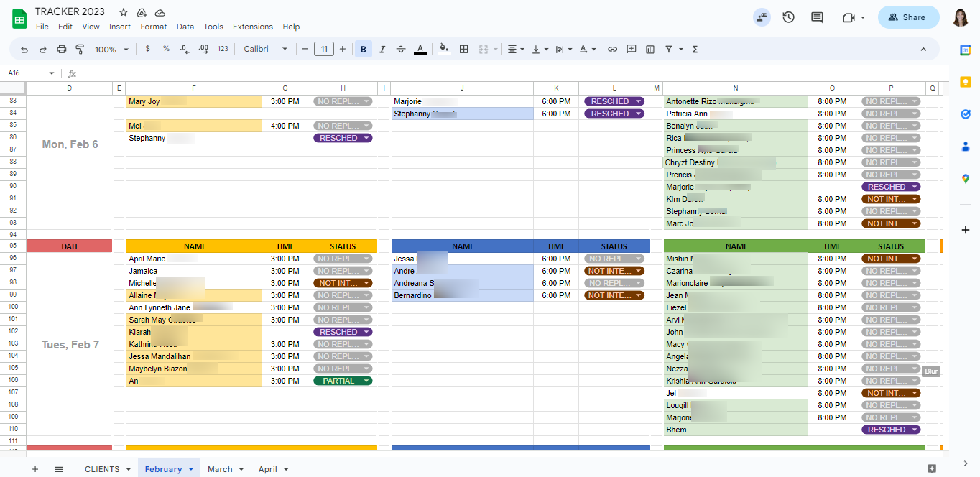
Task: Select cell Tues, Feb 7
Action: 70,344
